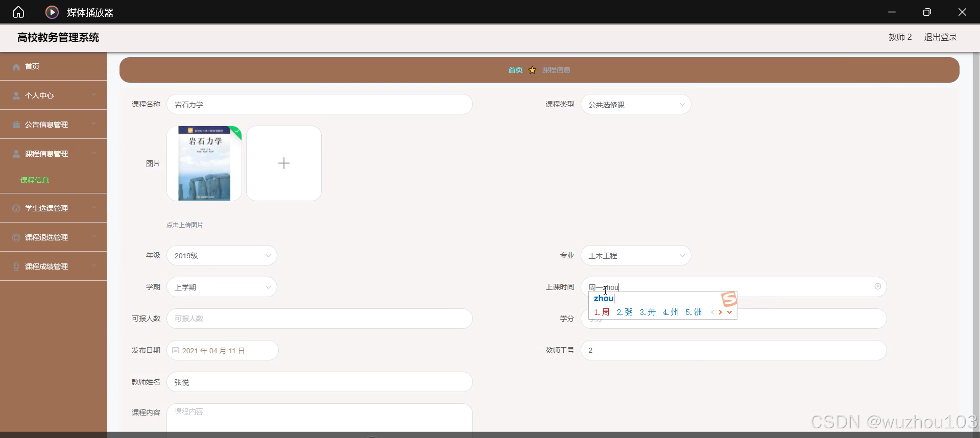
Task: Click the 课程名称 input field
Action: tap(320, 104)
